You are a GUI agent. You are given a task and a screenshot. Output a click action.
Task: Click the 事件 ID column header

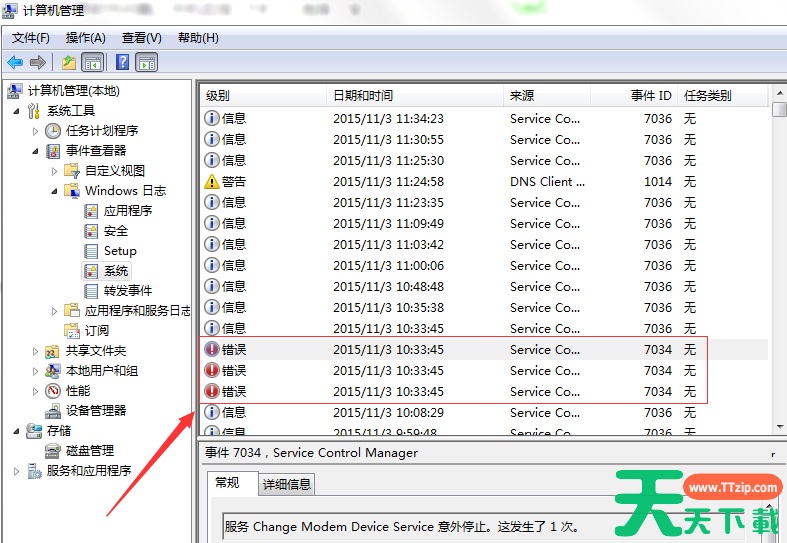click(650, 96)
